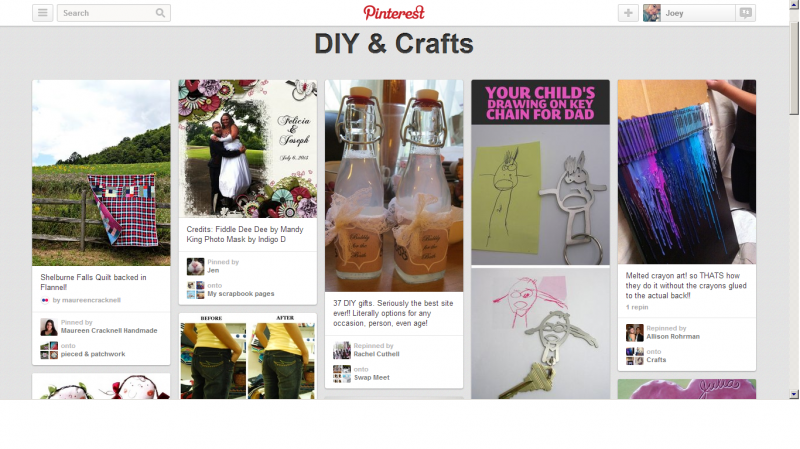
Task: Click the search magnifier icon
Action: point(160,13)
